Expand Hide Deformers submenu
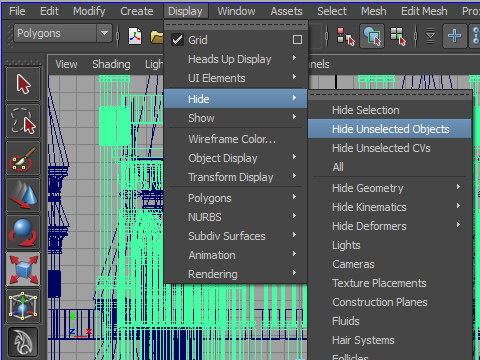 point(390,226)
